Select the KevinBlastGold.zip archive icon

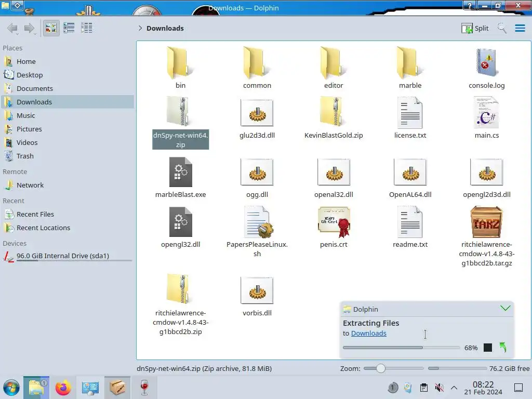pyautogui.click(x=334, y=112)
